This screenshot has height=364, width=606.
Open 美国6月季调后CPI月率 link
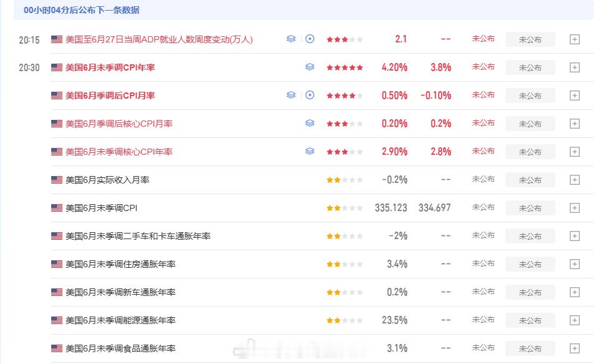(110, 96)
